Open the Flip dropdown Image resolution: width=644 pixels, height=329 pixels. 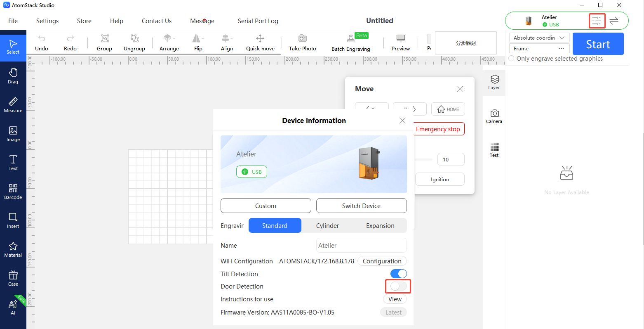coord(198,43)
